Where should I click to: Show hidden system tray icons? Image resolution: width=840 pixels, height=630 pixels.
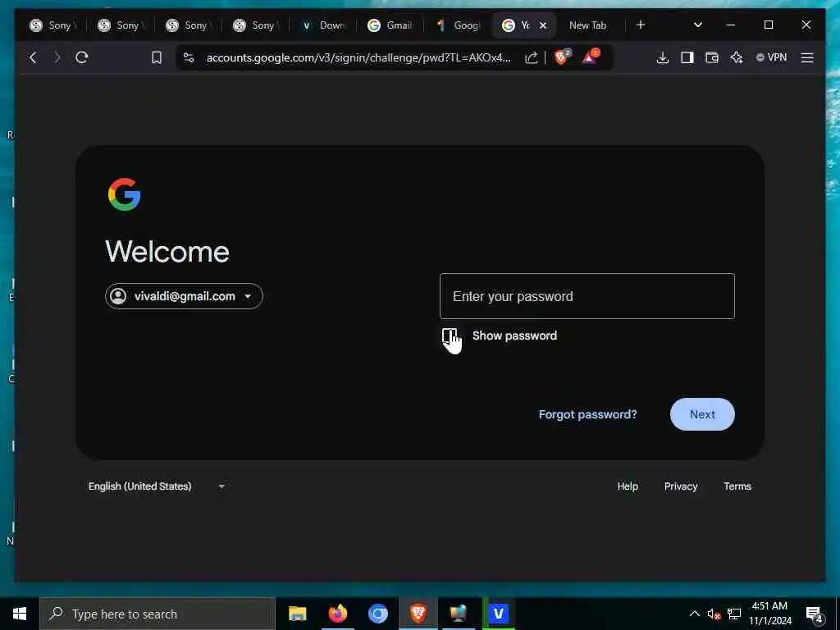694,614
